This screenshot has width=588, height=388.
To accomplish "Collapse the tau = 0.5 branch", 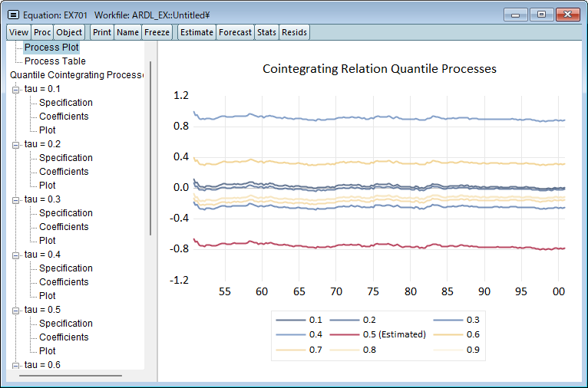I will (16, 310).
